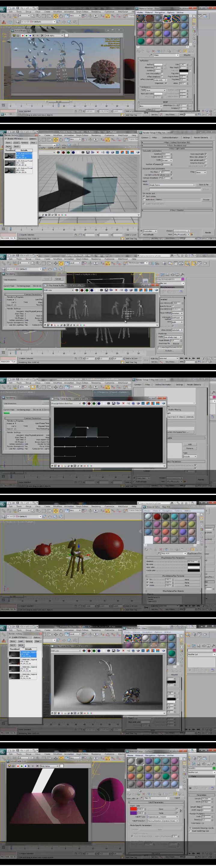This screenshot has width=216, height=868.
Task: Toggle red channel in CarPaint scene ActiveShade window
Action: click(x=18, y=766)
